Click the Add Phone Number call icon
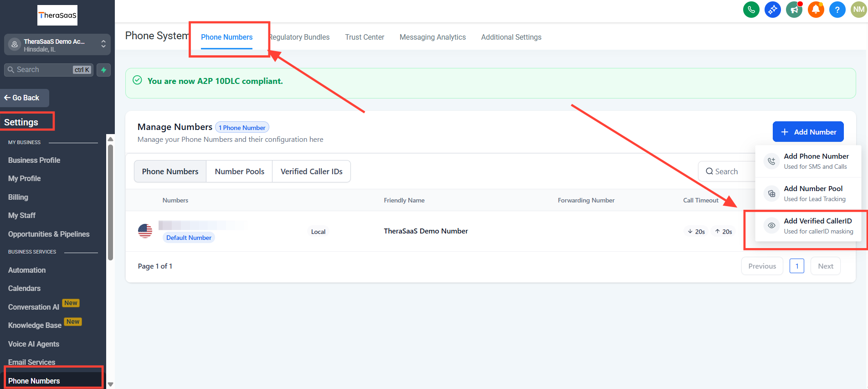This screenshot has width=868, height=389. point(771,161)
